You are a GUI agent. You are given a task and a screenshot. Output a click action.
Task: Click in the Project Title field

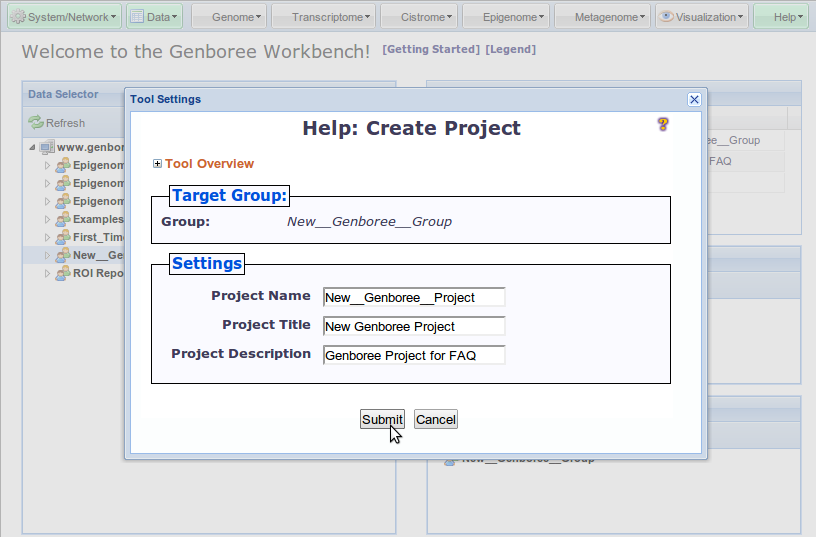tap(414, 326)
